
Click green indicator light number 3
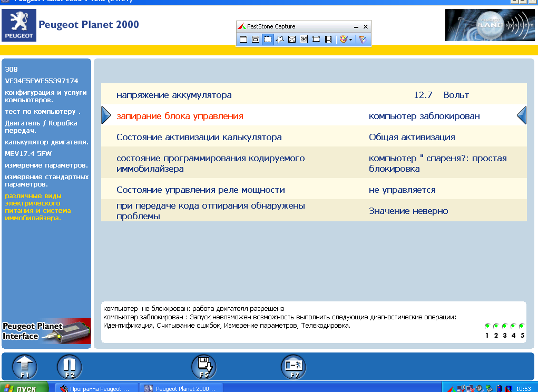pos(504,326)
